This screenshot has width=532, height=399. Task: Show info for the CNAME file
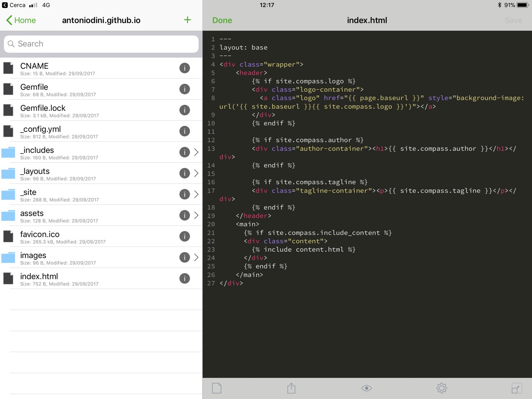184,68
